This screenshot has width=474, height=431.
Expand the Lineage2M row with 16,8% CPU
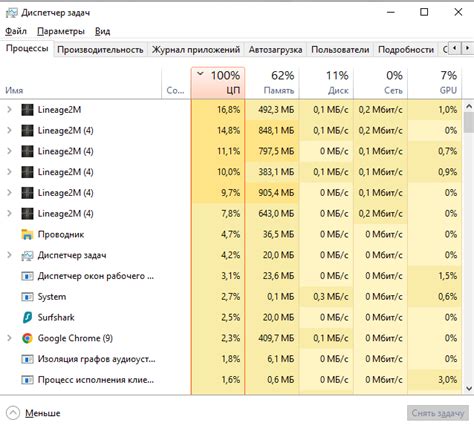click(x=9, y=110)
